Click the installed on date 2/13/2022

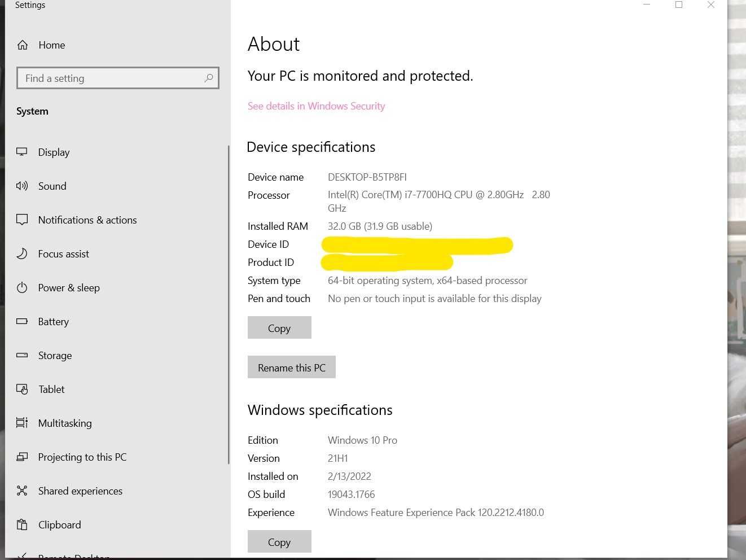click(x=349, y=476)
